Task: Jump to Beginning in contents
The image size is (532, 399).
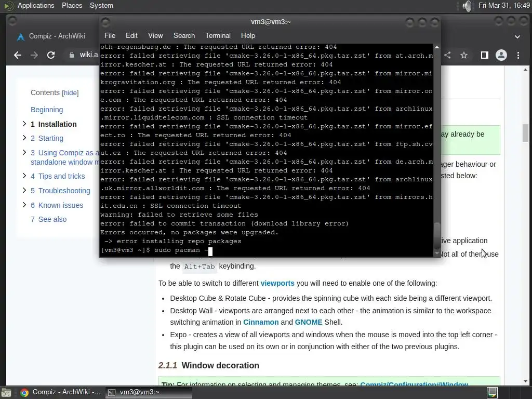Action: coord(47,110)
